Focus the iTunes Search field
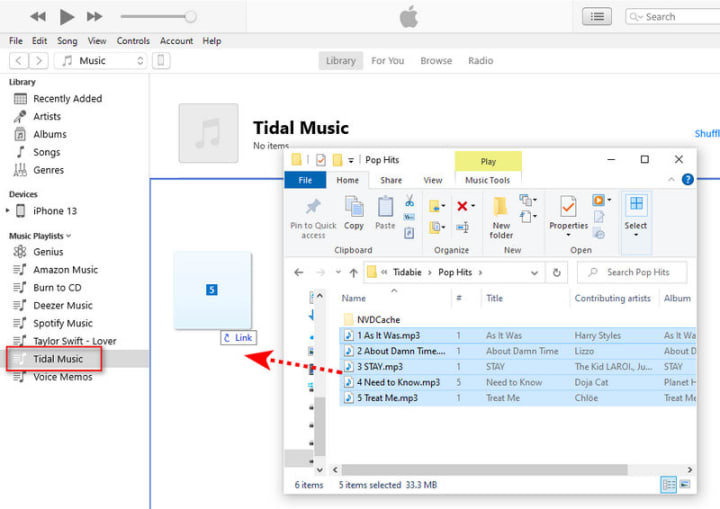The height and width of the screenshot is (509, 720). [673, 17]
